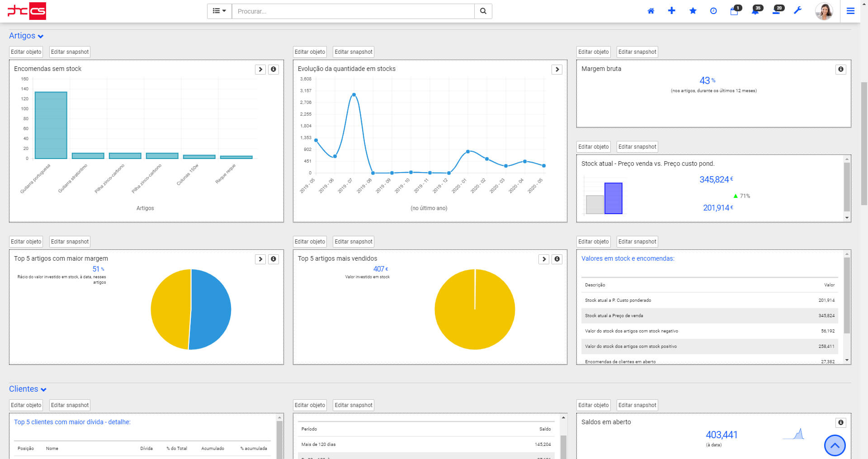Open the home icon in top bar
868x459 pixels.
click(651, 11)
